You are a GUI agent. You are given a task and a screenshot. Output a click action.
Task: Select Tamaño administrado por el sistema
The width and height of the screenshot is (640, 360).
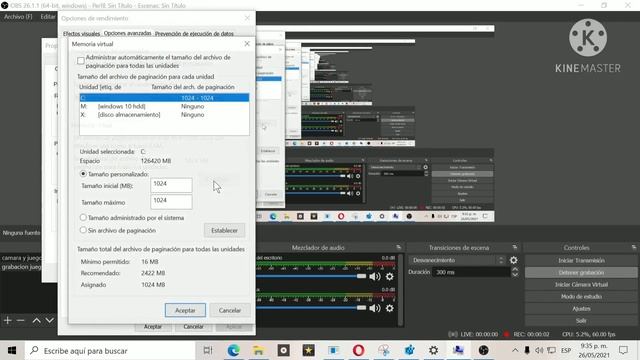tap(83, 218)
